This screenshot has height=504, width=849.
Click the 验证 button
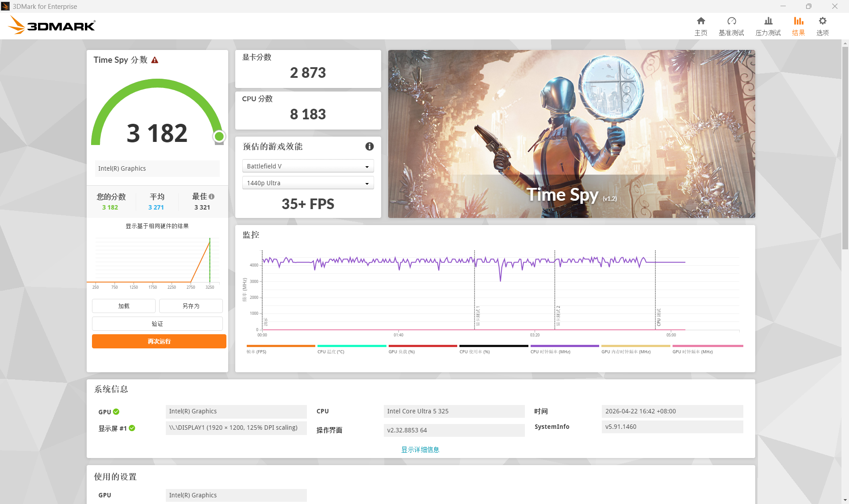pos(157,324)
